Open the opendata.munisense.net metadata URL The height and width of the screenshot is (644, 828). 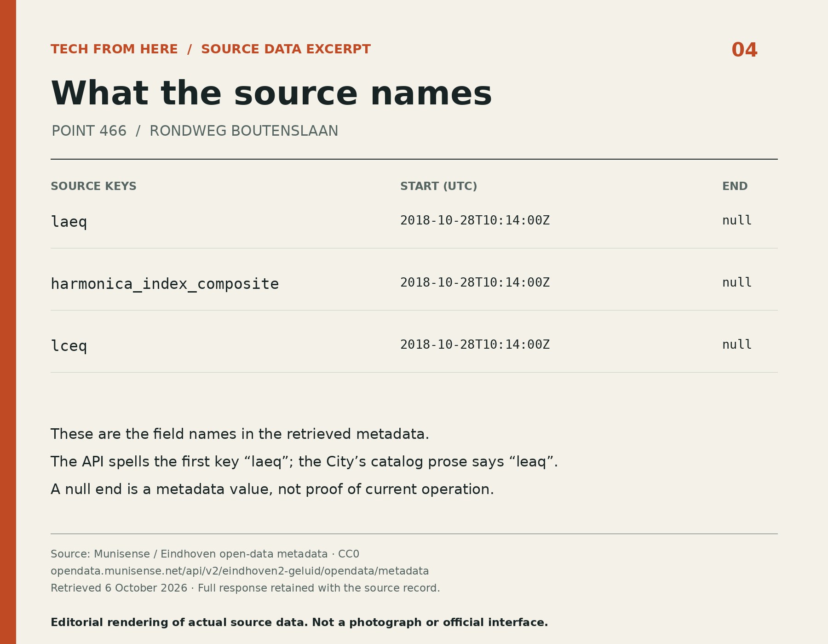[240, 571]
